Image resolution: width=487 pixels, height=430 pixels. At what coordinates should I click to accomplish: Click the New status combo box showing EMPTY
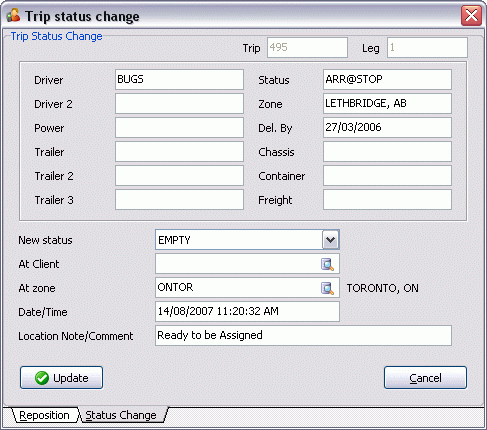[x=247, y=240]
